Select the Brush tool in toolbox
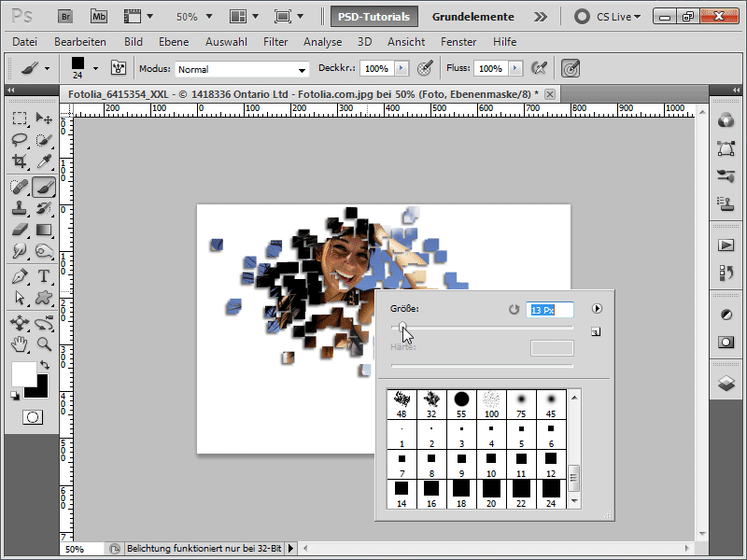 tap(44, 187)
